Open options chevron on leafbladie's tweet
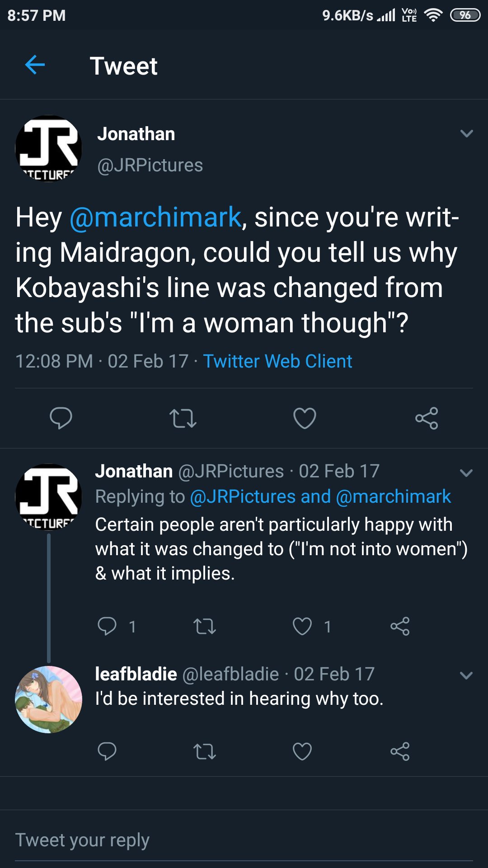 coord(466,675)
